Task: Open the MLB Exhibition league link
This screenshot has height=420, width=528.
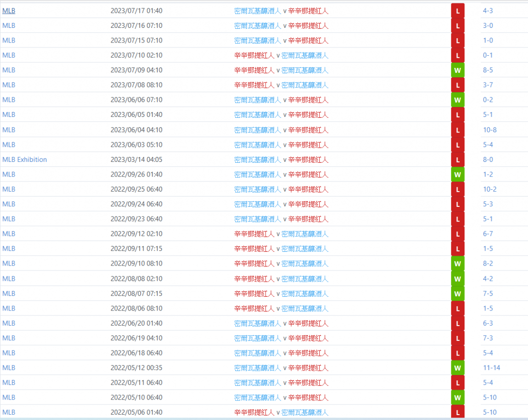Action: tap(24, 160)
